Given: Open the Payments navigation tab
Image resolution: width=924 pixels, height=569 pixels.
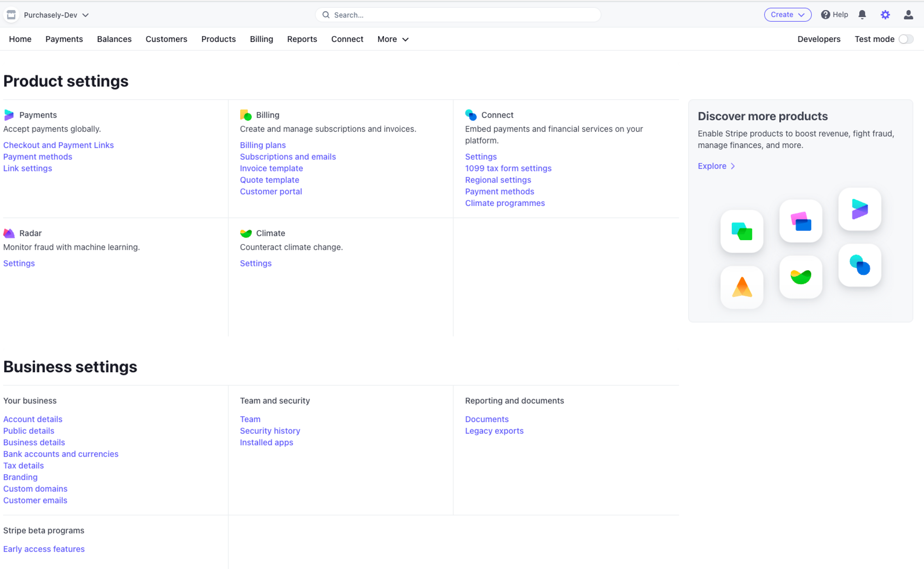Looking at the screenshot, I should [x=64, y=39].
